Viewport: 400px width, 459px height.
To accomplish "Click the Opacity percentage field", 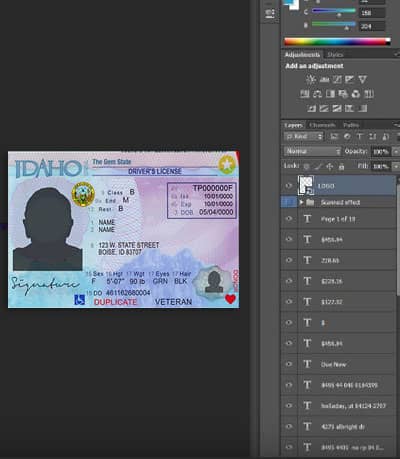I will pyautogui.click(x=381, y=152).
